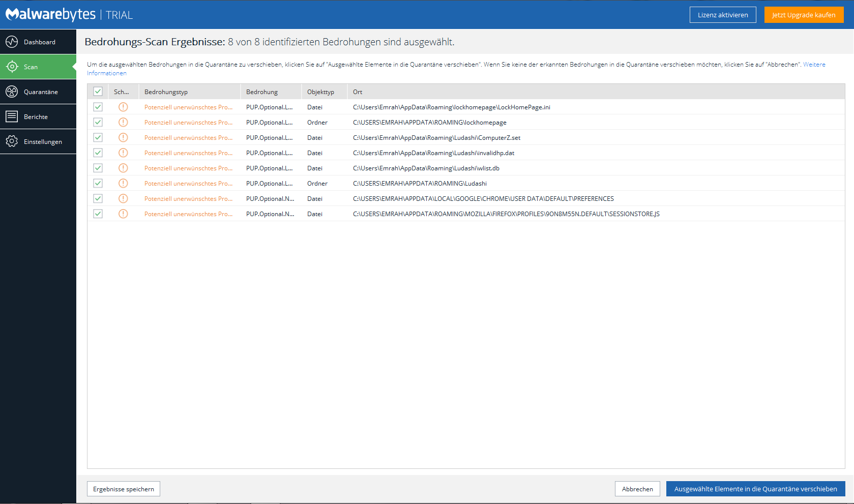Select path ending CHROME\USER DATA\DEFAULT\PREFERENCES
The height and width of the screenshot is (504, 854).
pos(483,198)
